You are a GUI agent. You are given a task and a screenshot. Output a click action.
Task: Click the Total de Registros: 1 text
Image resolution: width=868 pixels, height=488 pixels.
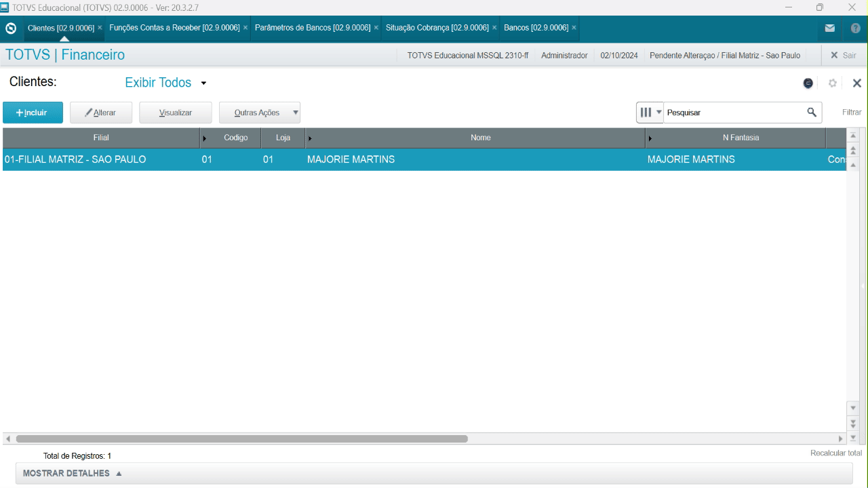click(77, 456)
